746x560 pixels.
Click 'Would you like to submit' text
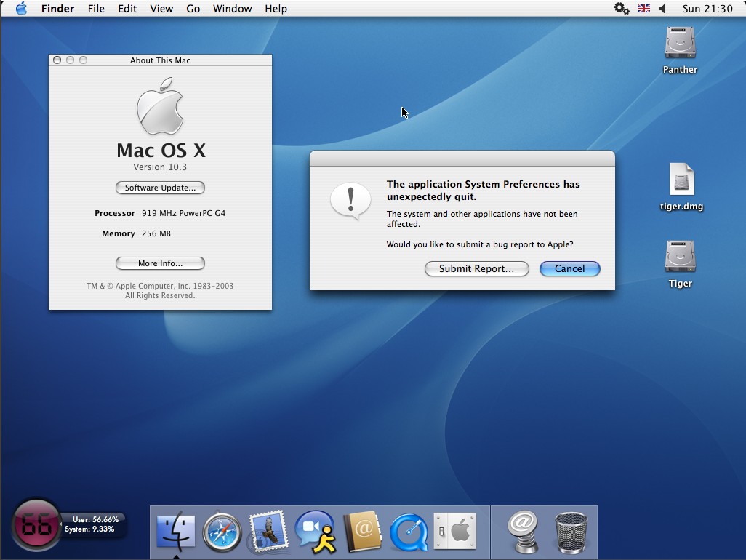480,244
